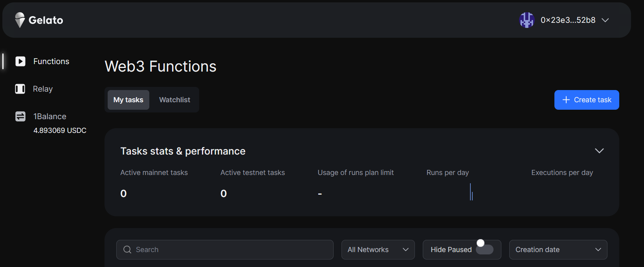
Task: Toggle the Hide Paused switch
Action: pyautogui.click(x=484, y=249)
